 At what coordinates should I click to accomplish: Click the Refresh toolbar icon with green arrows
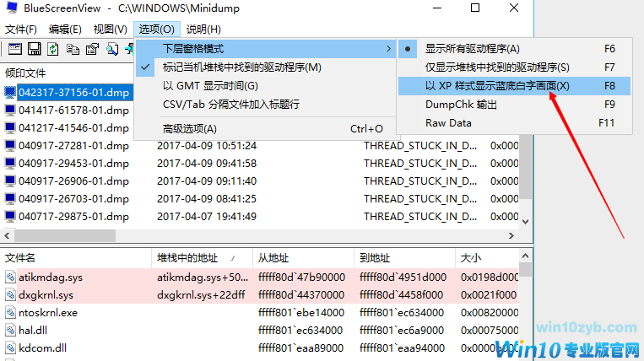click(x=53, y=49)
